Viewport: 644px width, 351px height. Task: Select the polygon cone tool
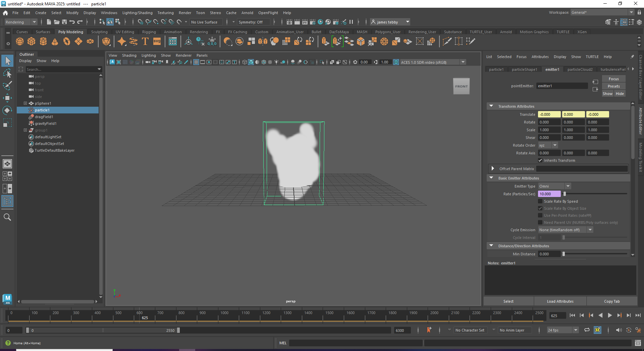54,41
